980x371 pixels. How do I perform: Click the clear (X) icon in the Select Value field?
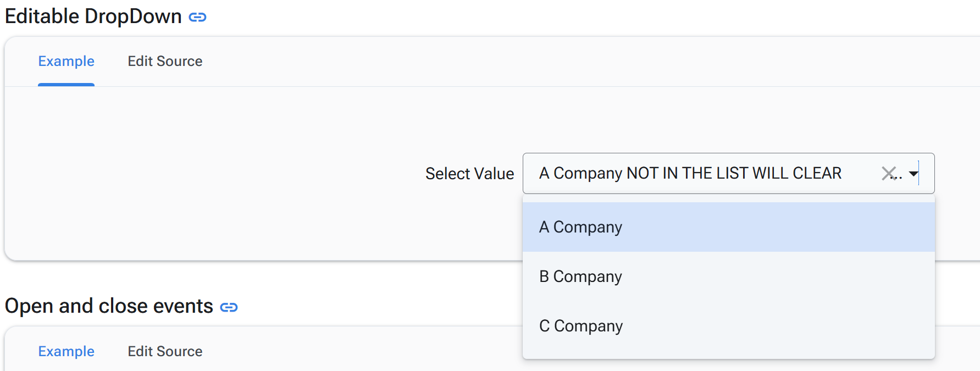point(889,173)
